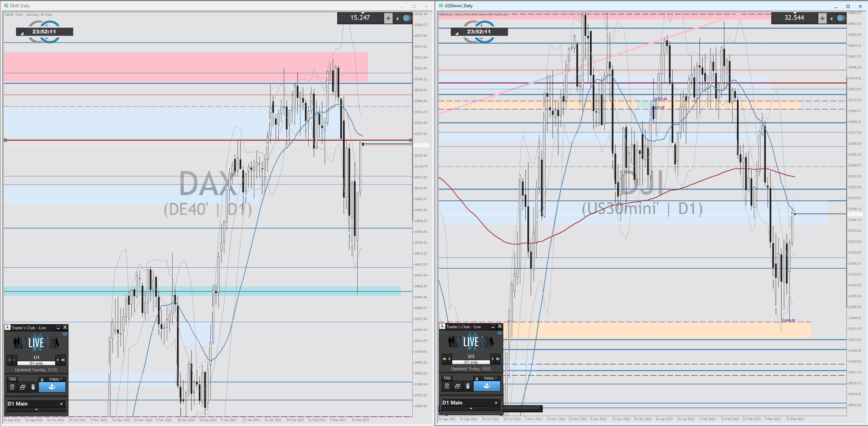Toggle the lock icon in DE40 panel
868x426 pixels.
point(42,379)
